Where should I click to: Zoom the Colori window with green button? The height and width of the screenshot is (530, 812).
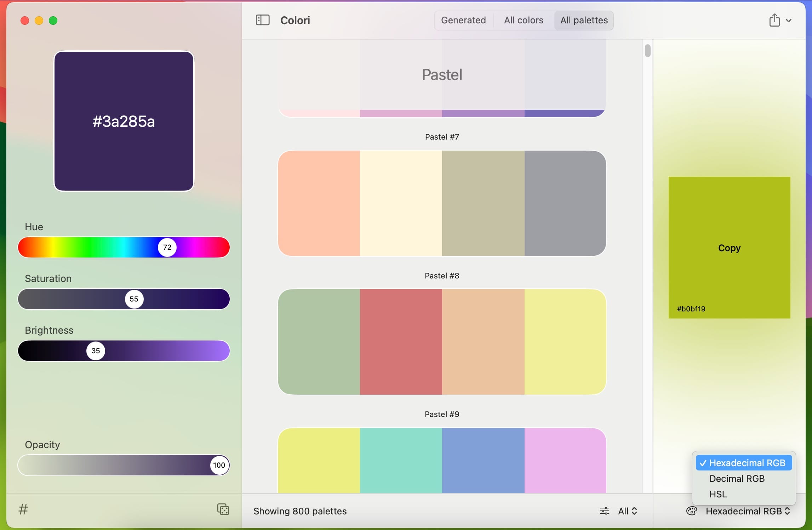point(53,21)
